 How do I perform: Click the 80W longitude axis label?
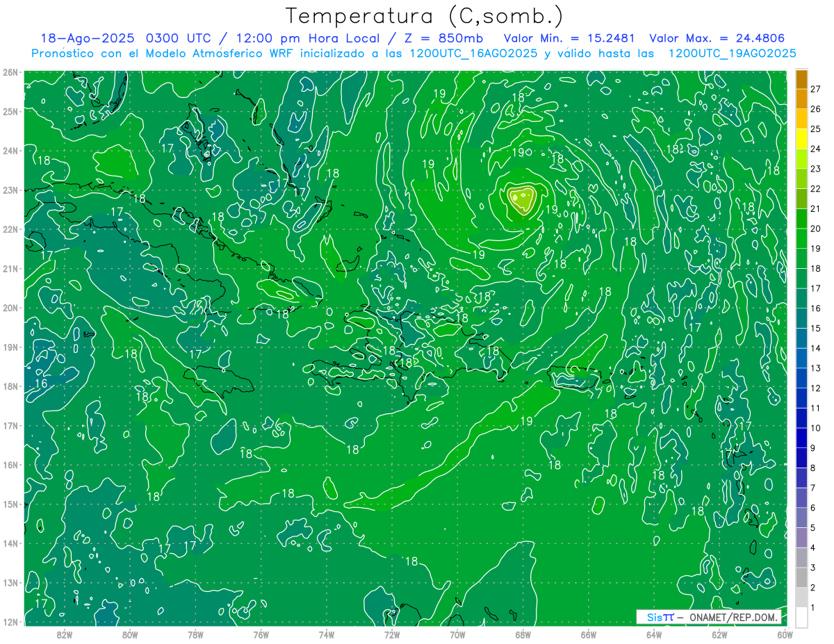tap(130, 634)
